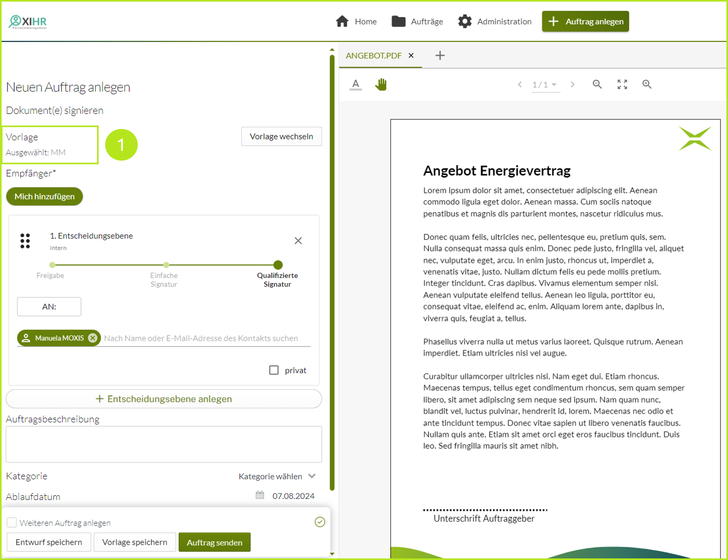Zoom out of the PDF document

pyautogui.click(x=597, y=84)
